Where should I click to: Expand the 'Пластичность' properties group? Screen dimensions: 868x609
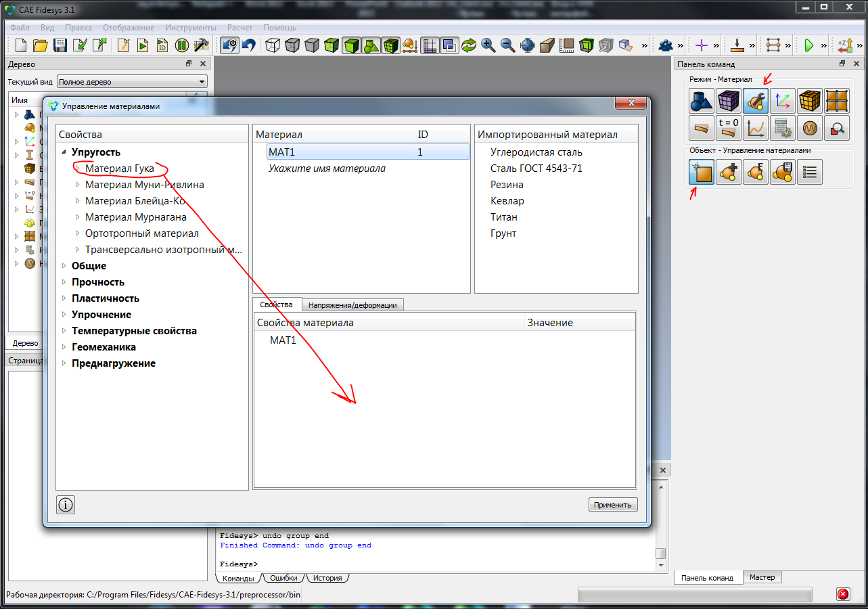pyautogui.click(x=64, y=298)
